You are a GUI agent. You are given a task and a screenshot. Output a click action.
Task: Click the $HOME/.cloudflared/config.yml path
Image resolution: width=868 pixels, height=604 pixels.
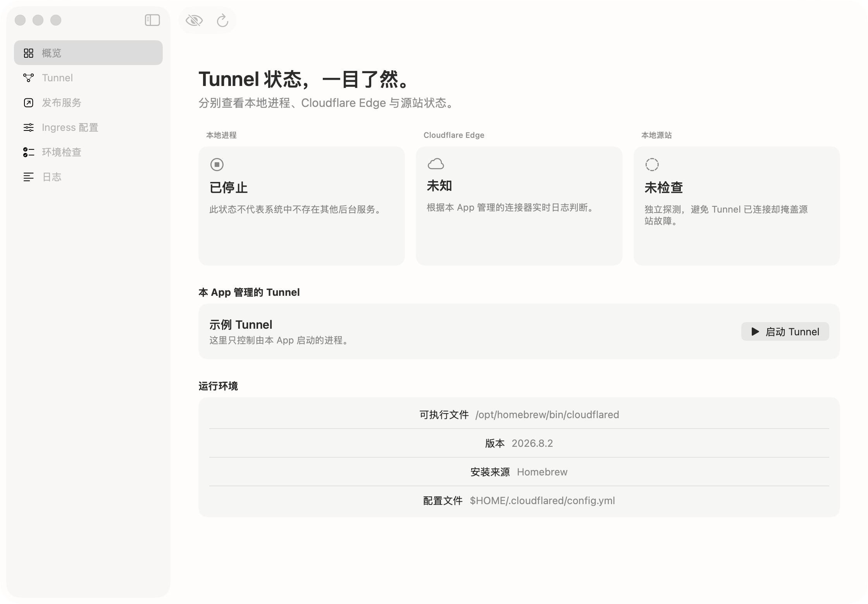(542, 501)
